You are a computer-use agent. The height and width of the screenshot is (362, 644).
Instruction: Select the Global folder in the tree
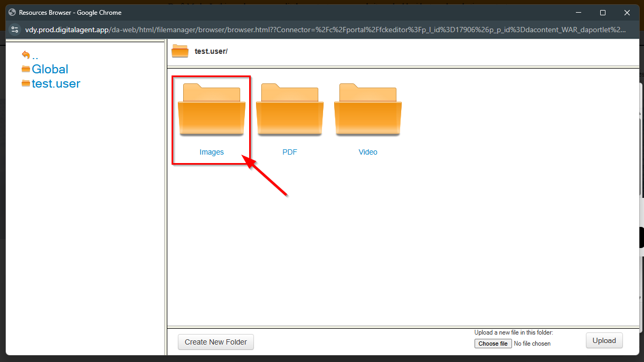[50, 69]
